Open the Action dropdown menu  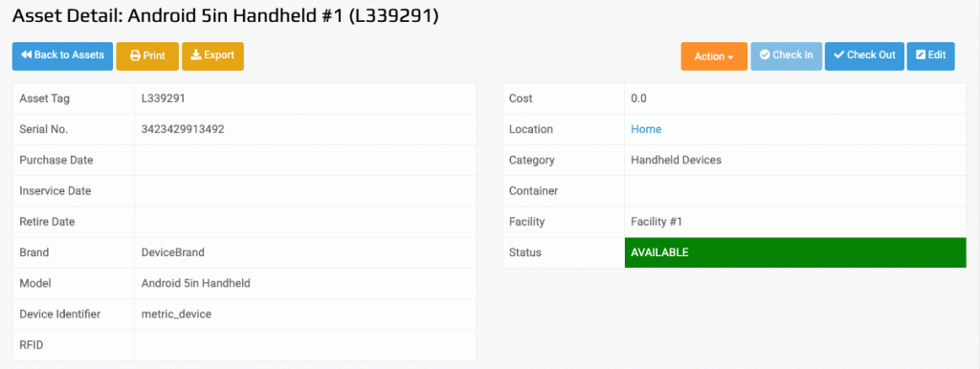pyautogui.click(x=714, y=56)
